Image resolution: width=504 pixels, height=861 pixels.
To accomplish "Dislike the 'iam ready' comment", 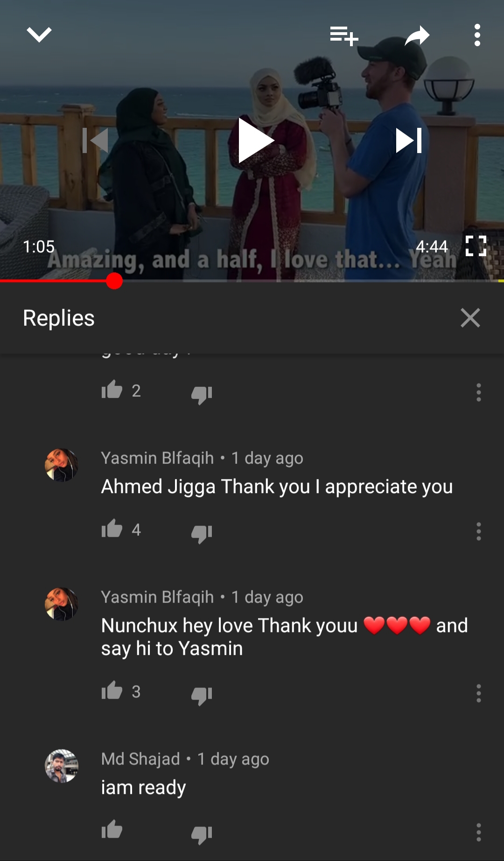I will [x=202, y=834].
